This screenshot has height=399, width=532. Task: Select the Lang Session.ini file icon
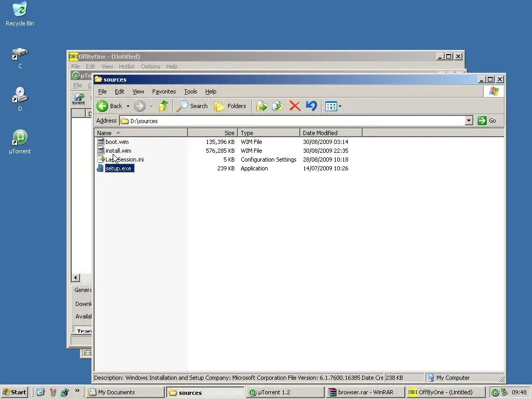coord(100,159)
